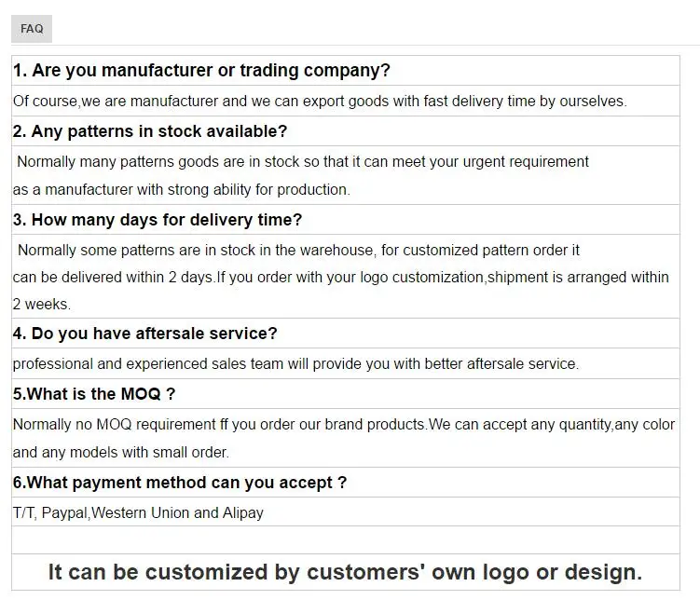Click question 1 about manufacturer or trading company

pyautogui.click(x=201, y=71)
